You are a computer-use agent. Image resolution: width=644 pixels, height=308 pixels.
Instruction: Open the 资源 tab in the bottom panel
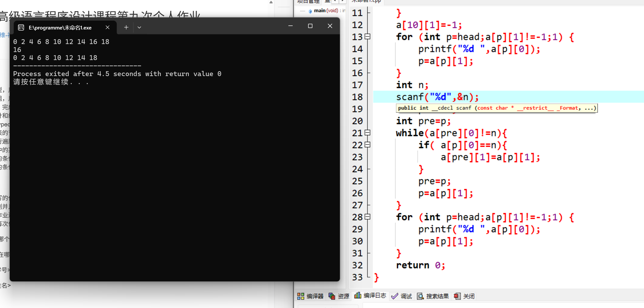(339, 296)
